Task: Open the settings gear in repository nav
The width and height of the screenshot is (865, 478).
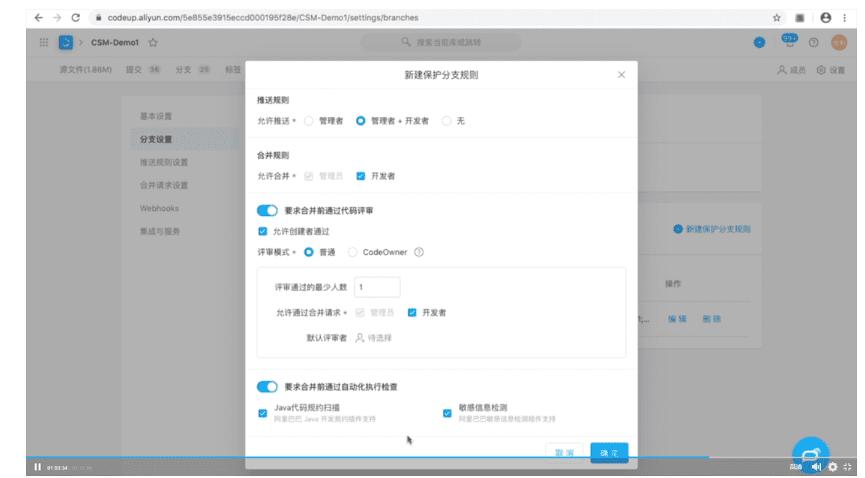Action: [821, 70]
